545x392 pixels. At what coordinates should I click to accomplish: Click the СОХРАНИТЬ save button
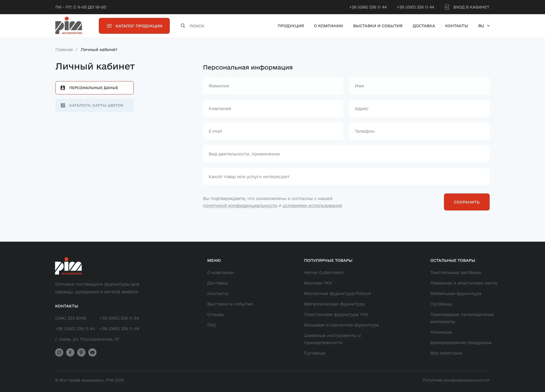(466, 202)
